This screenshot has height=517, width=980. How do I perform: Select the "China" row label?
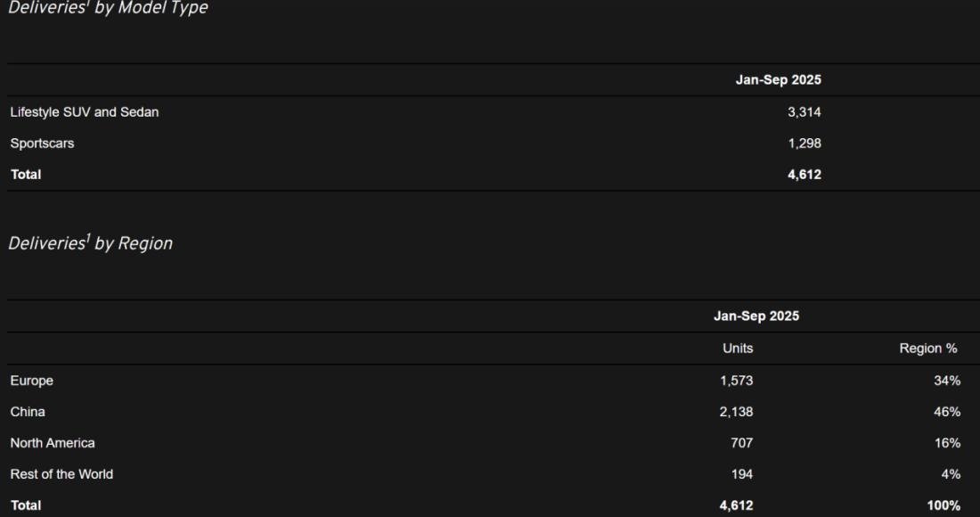pyautogui.click(x=28, y=412)
